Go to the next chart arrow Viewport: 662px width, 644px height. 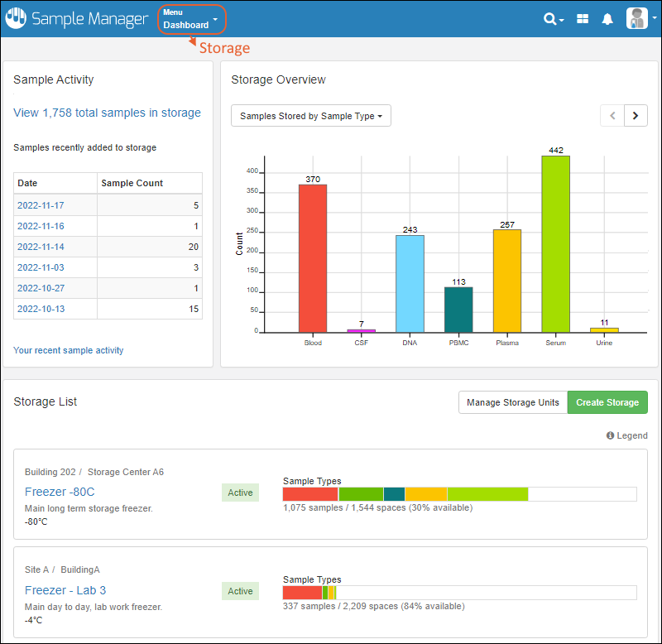[636, 116]
